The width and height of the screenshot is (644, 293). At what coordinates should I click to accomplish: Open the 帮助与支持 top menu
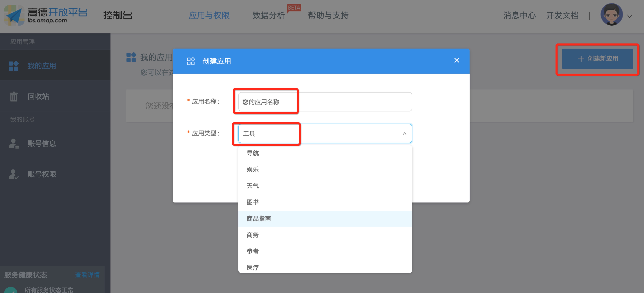tap(328, 15)
